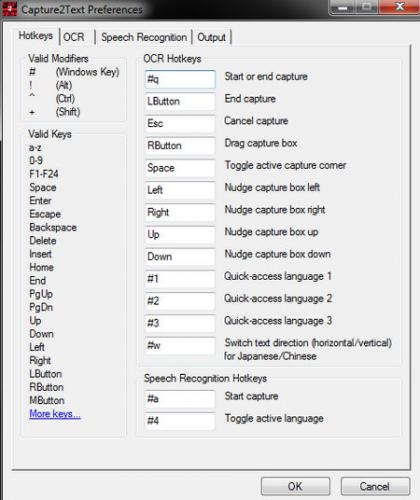Click the Switch text direction label
Image resolution: width=420 pixels, height=500 pixels.
pos(308,349)
